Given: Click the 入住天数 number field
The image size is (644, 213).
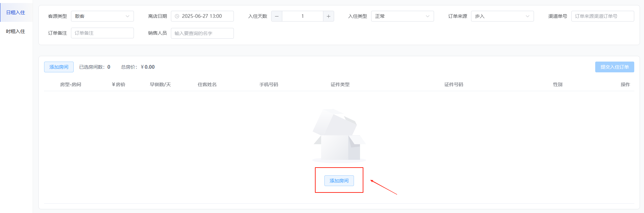Looking at the screenshot, I should pos(302,16).
